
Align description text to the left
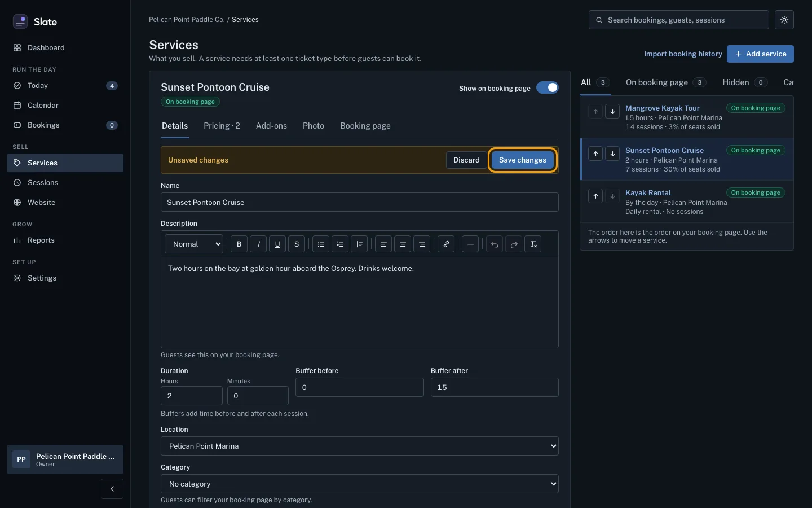[x=383, y=244]
